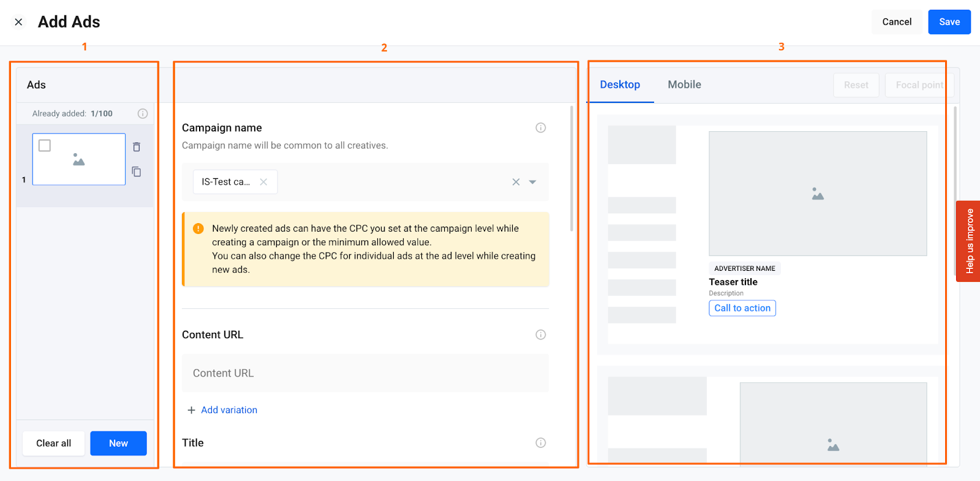Click the delete trash icon for ad 1
The image size is (980, 481).
137,147
